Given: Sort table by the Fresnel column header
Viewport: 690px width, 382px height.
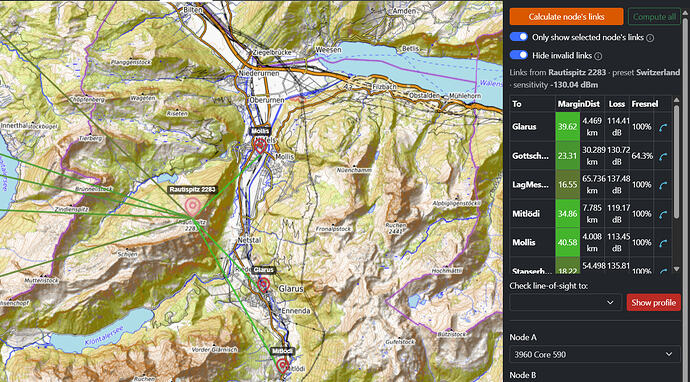Looking at the screenshot, I should tap(645, 104).
